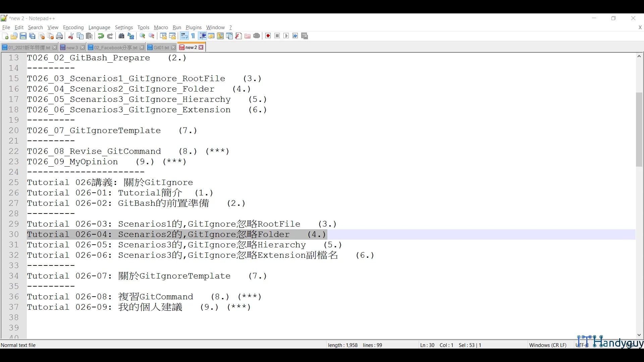Close the new 2 tab
The height and width of the screenshot is (362, 644).
coord(201,47)
